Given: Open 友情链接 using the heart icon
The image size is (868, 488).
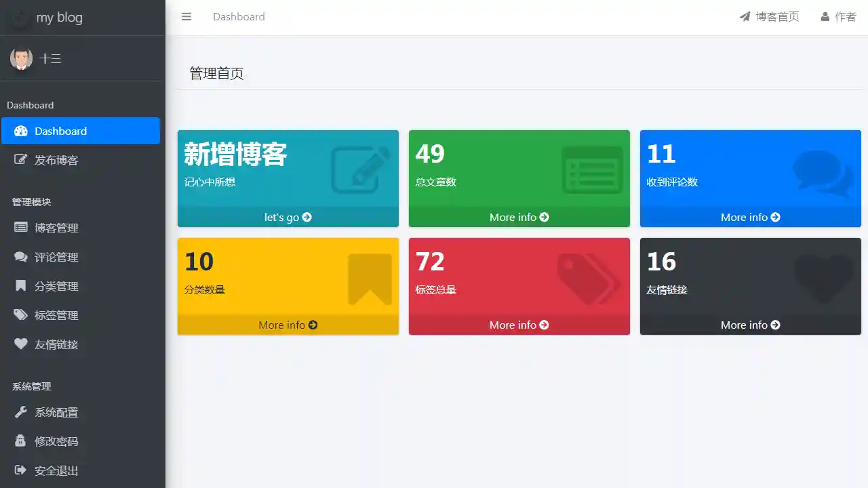Looking at the screenshot, I should tap(20, 344).
